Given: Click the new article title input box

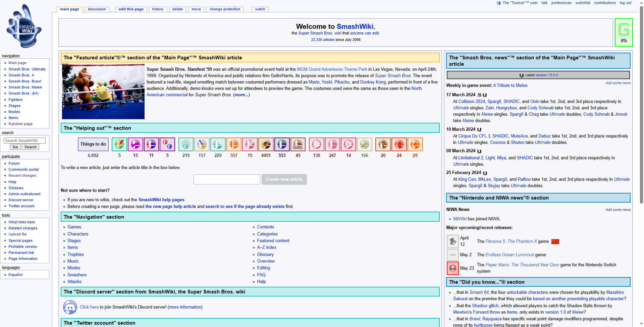Looking at the screenshot, I should (227, 179).
